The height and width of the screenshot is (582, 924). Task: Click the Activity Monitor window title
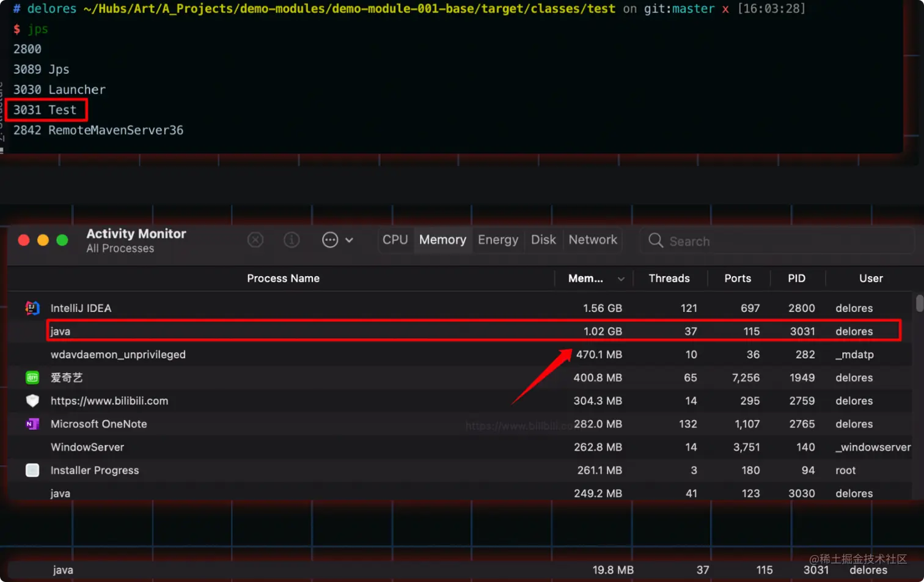[136, 234]
